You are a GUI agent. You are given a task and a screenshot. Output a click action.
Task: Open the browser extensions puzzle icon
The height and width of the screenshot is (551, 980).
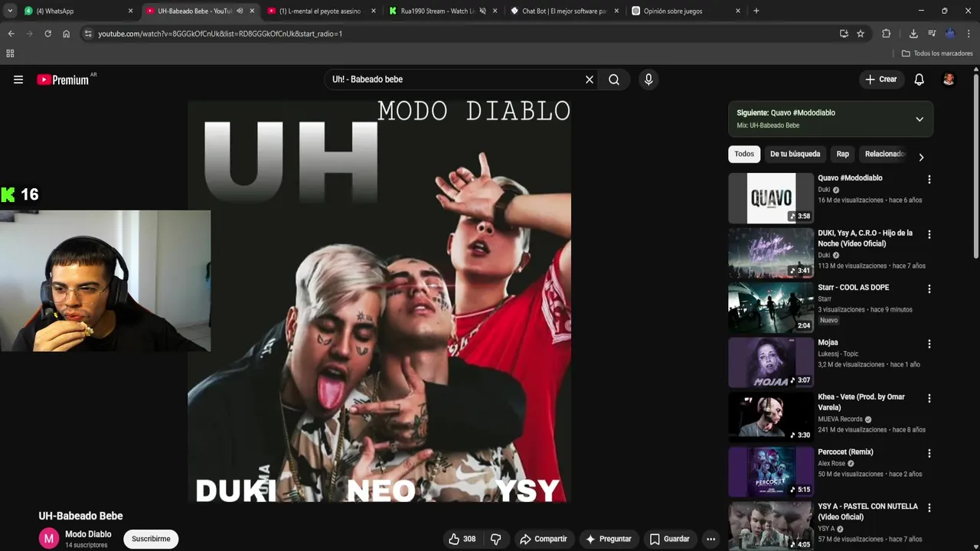coord(887,34)
